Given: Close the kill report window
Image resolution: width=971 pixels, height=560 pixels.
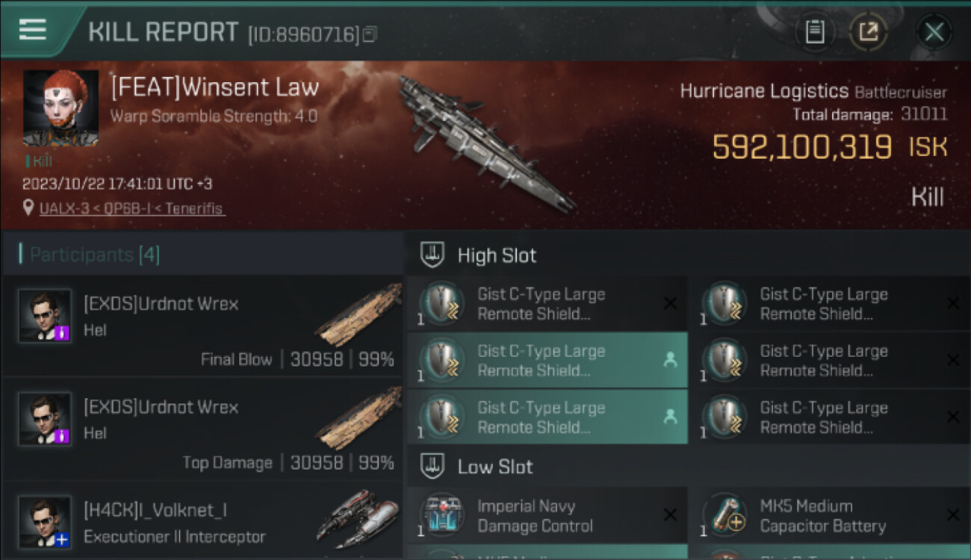Looking at the screenshot, I should [934, 32].
